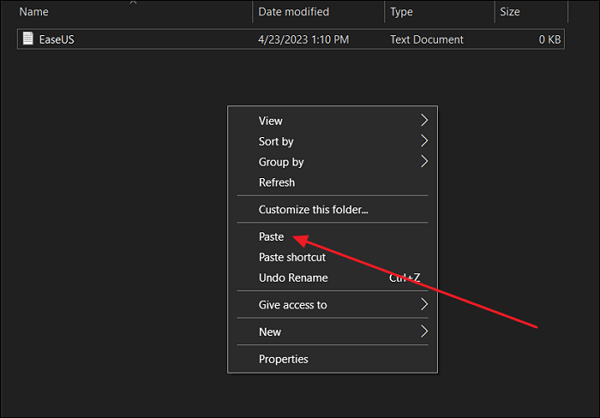Open Customize this folder option
The width and height of the screenshot is (600, 418).
point(313,210)
